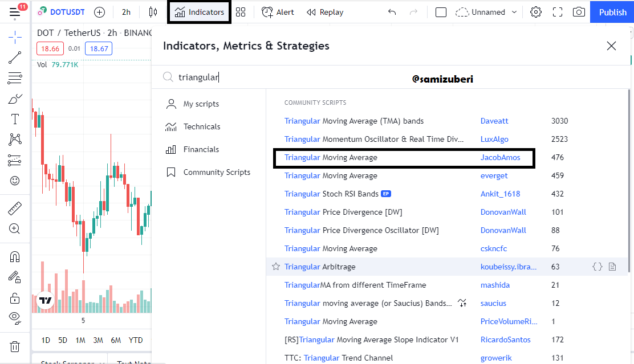Screen dimensions: 634x364
Task: Add Triangular Moving Average by cskncfc
Action: 331,248
